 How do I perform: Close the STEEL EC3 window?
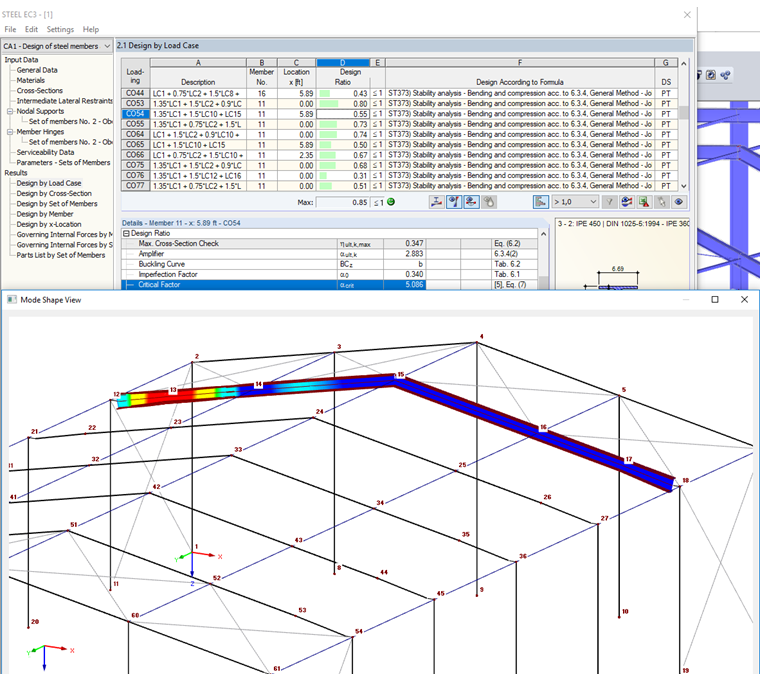687,15
